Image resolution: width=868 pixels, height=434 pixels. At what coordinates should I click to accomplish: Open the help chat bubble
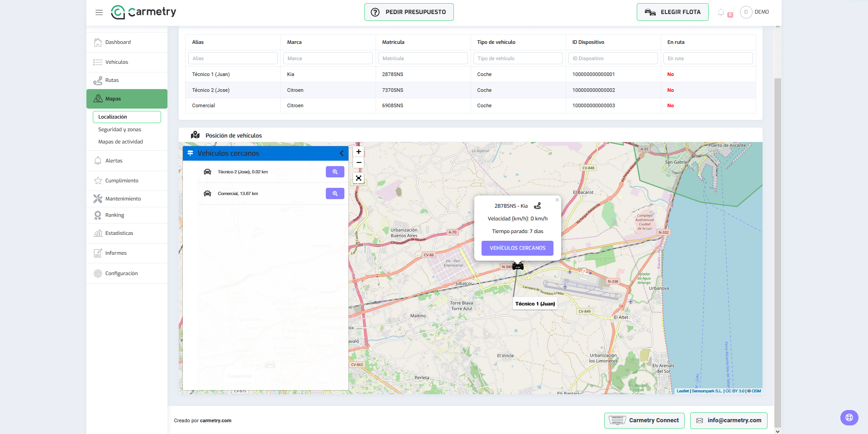[849, 418]
